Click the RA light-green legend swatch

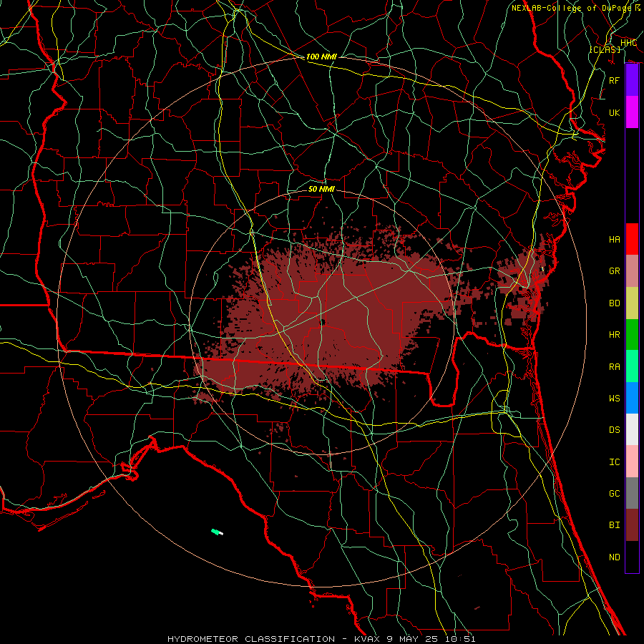(632, 366)
